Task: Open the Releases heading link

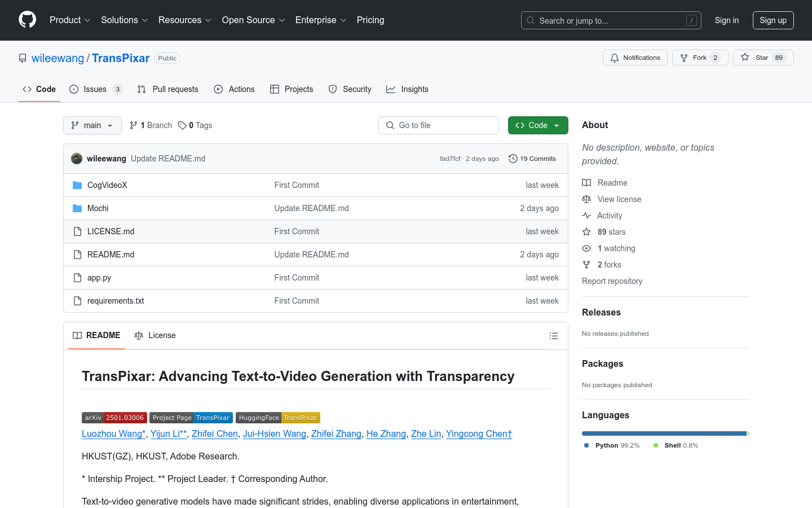Action: click(x=601, y=312)
